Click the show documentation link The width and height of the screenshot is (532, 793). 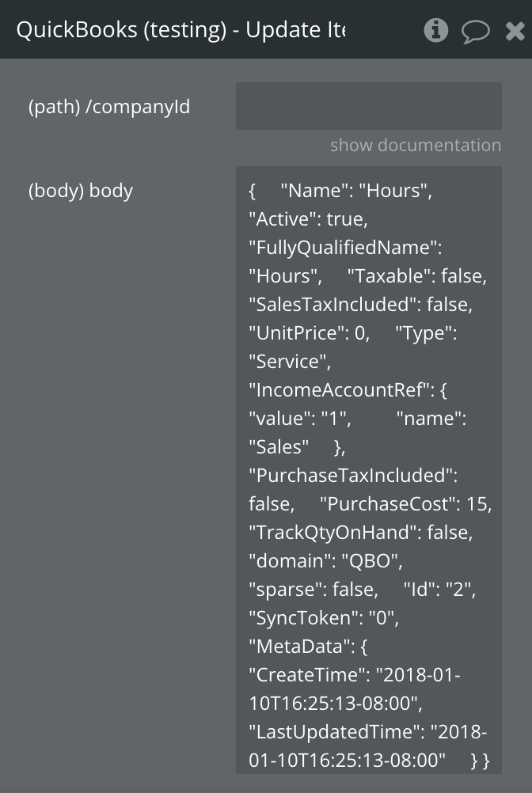click(415, 146)
